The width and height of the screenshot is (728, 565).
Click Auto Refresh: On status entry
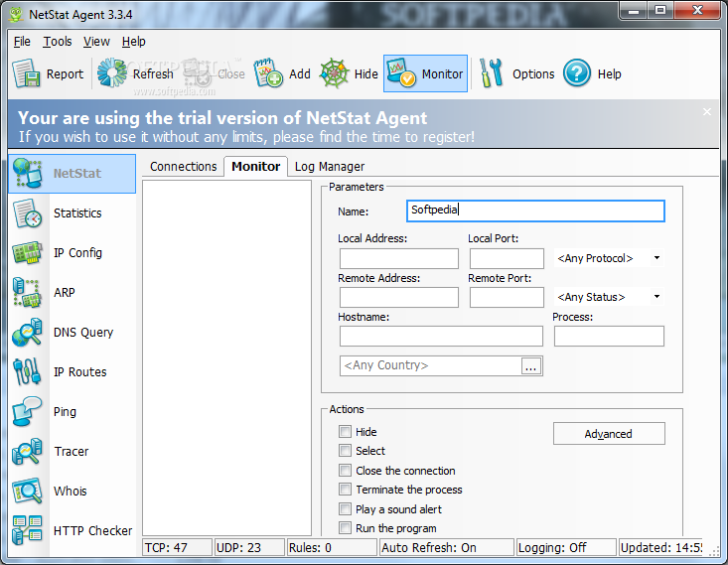pos(447,547)
